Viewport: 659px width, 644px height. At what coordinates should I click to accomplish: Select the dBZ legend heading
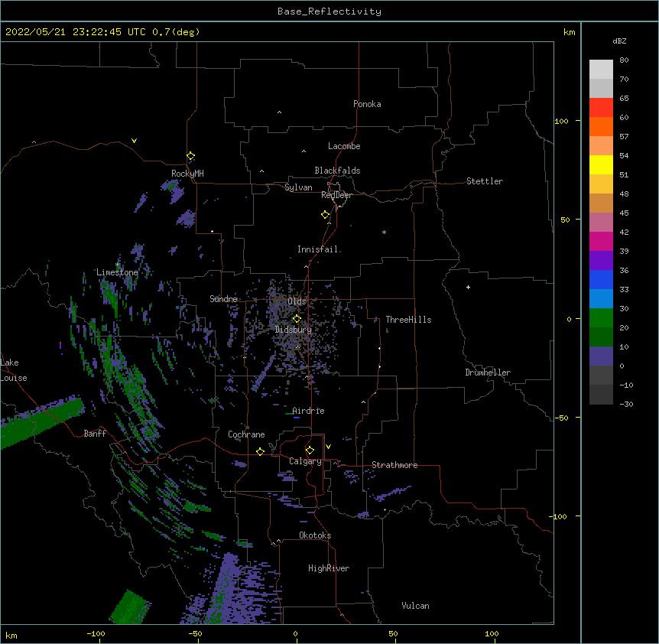click(619, 41)
